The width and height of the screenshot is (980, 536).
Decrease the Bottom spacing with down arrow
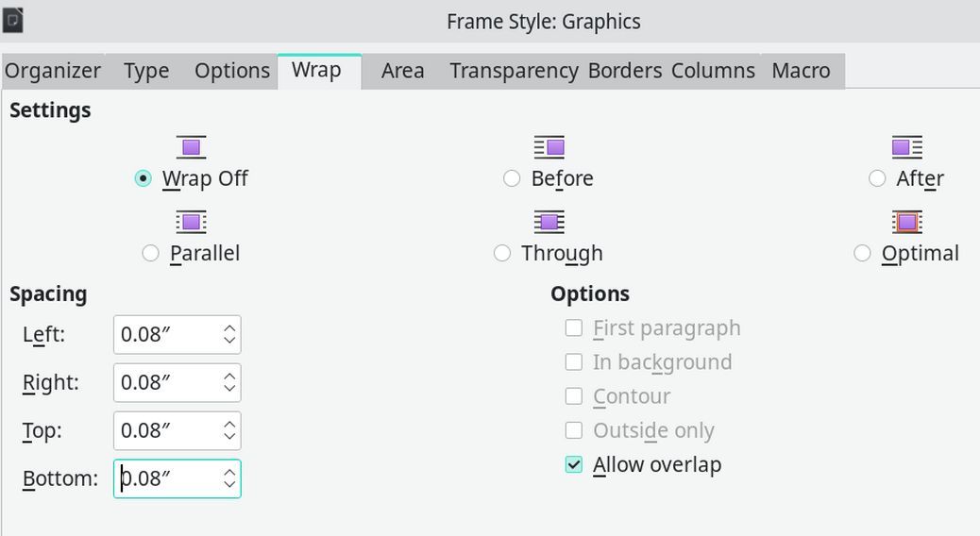point(229,485)
